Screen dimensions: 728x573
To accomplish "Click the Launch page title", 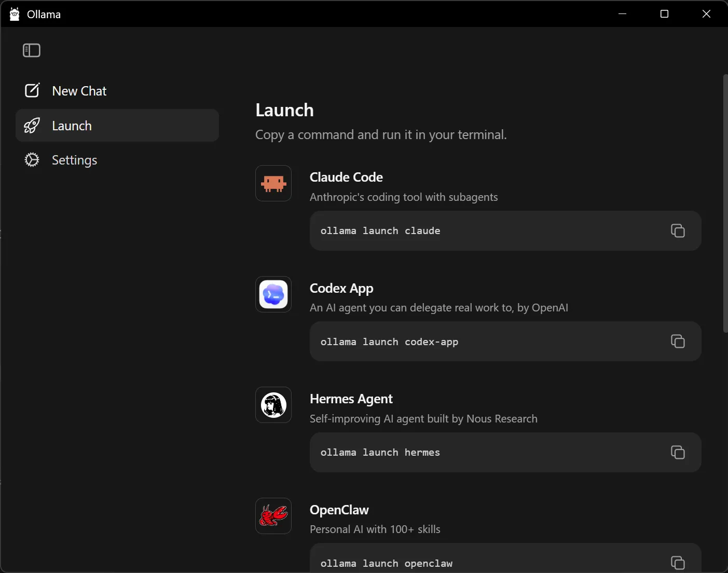I will click(x=284, y=110).
